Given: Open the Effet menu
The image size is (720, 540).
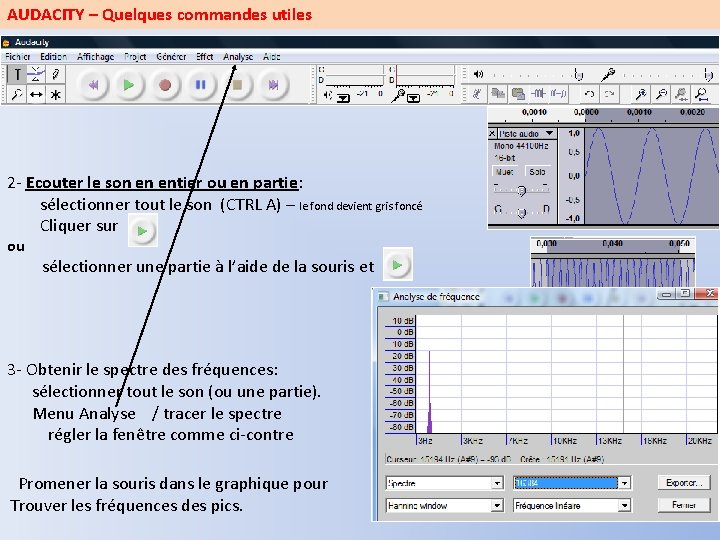Looking at the screenshot, I should click(x=204, y=56).
